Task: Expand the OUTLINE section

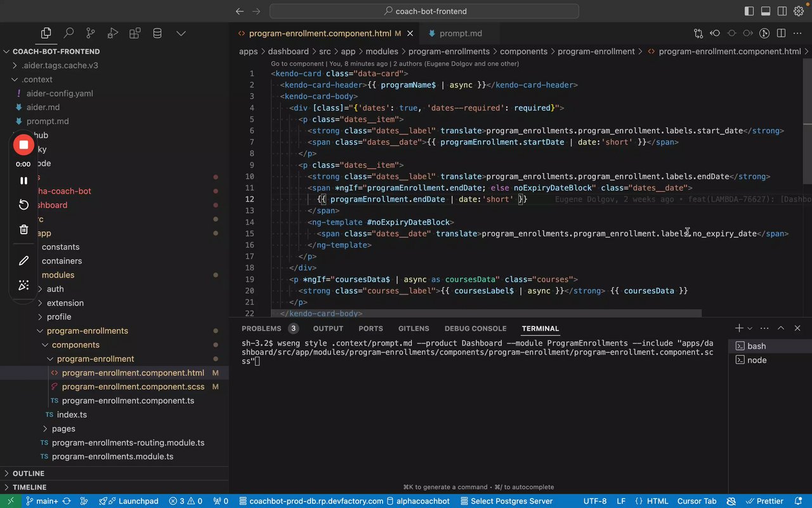Action: 29,473
